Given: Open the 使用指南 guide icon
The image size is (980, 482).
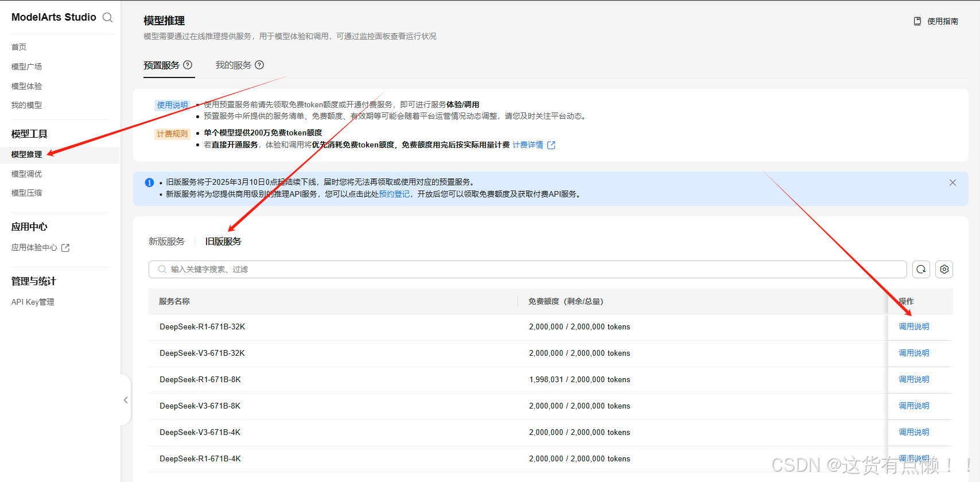Looking at the screenshot, I should pyautogui.click(x=917, y=21).
